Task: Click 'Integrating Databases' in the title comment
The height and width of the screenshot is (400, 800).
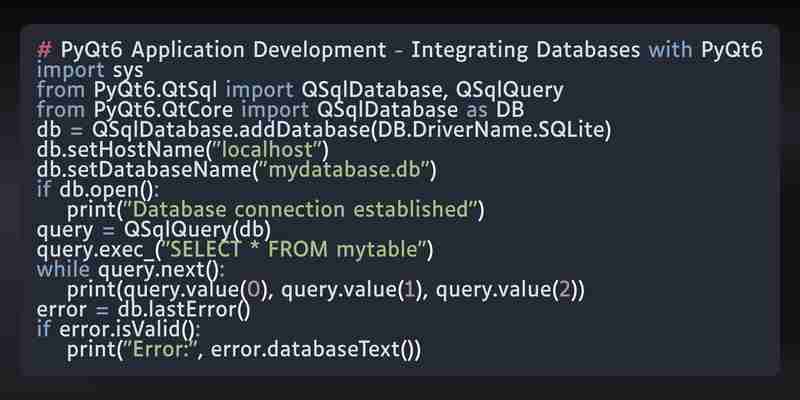Action: [x=525, y=51]
